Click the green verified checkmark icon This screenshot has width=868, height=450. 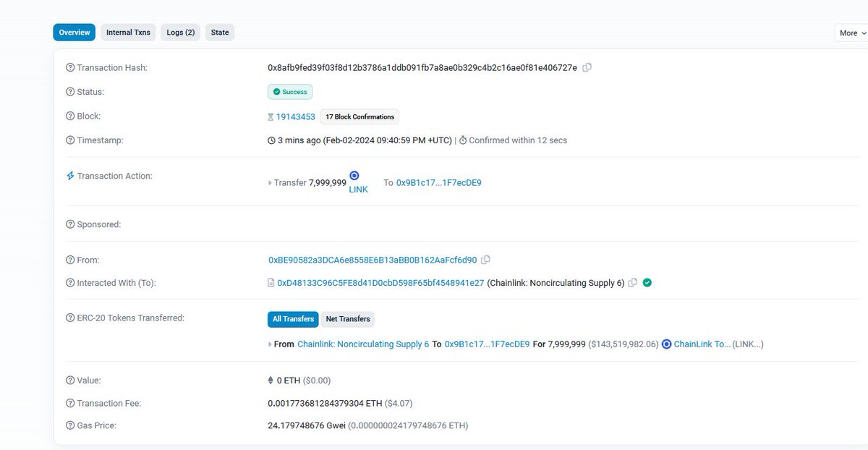[x=647, y=283]
